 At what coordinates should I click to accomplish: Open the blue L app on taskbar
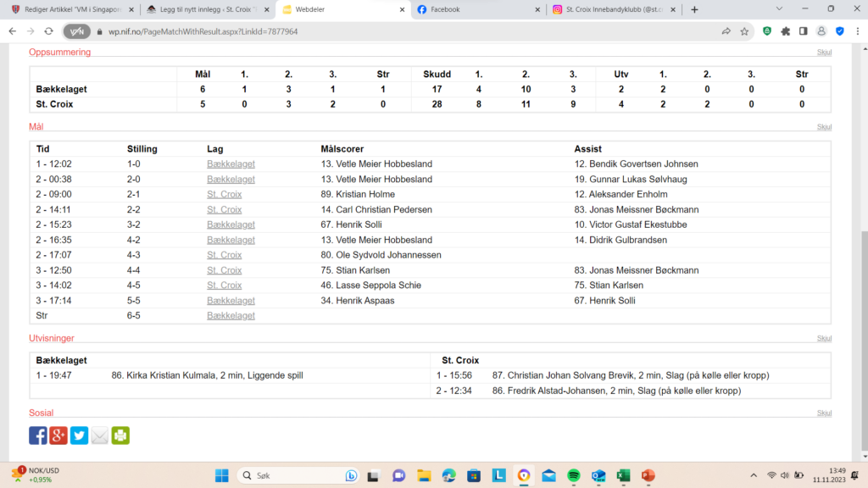point(498,475)
